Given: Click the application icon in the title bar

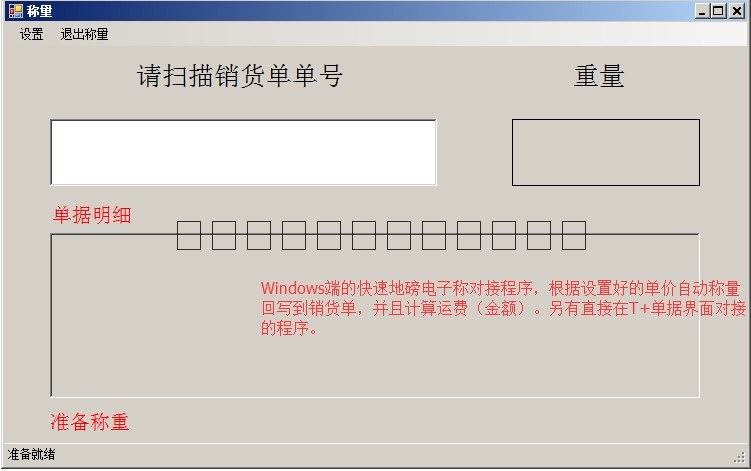Looking at the screenshot, I should tap(15, 11).
